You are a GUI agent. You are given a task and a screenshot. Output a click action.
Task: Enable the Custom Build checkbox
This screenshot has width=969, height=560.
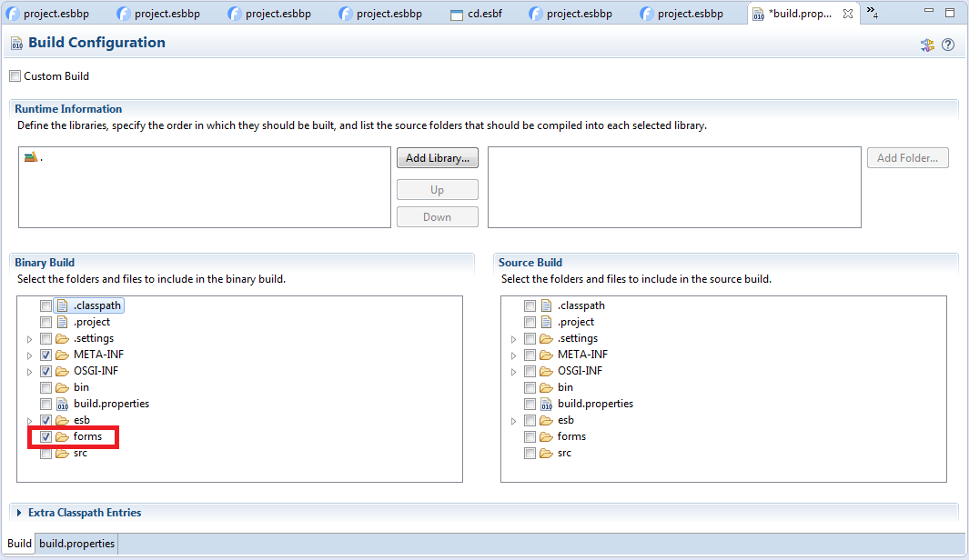tap(15, 76)
